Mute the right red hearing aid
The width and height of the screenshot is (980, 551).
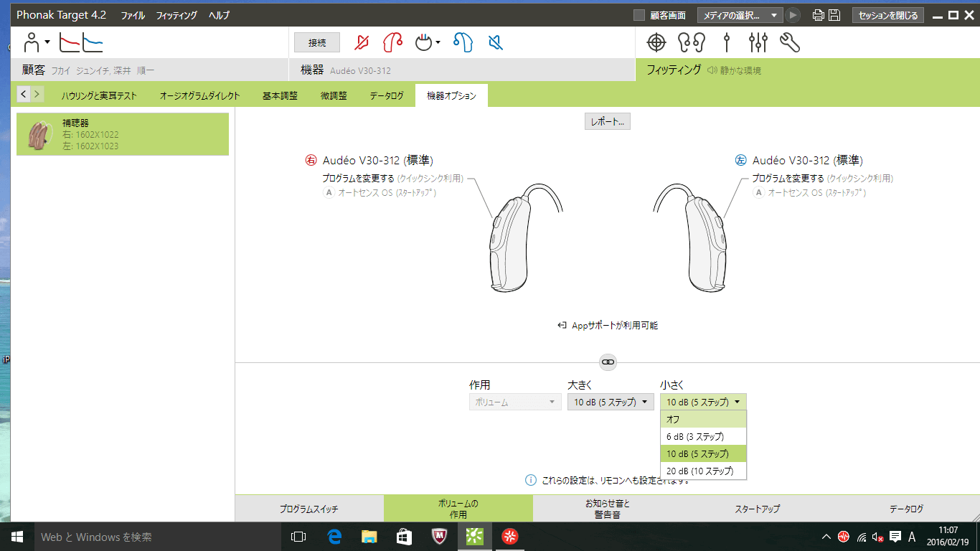[362, 43]
